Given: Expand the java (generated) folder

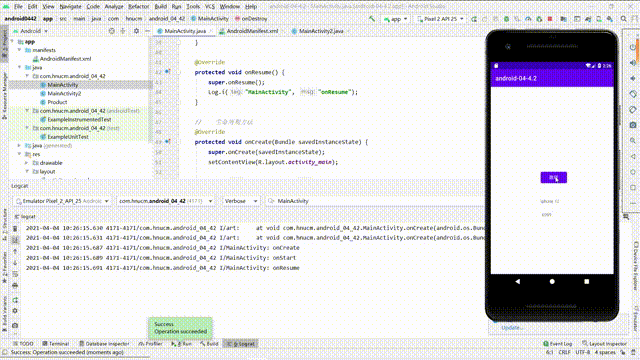Looking at the screenshot, I should [19, 145].
